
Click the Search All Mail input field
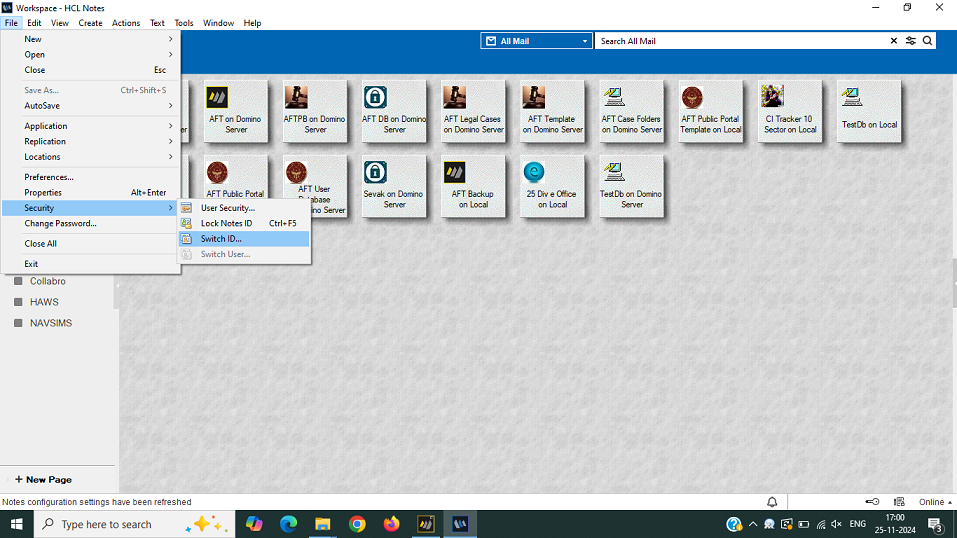(742, 41)
